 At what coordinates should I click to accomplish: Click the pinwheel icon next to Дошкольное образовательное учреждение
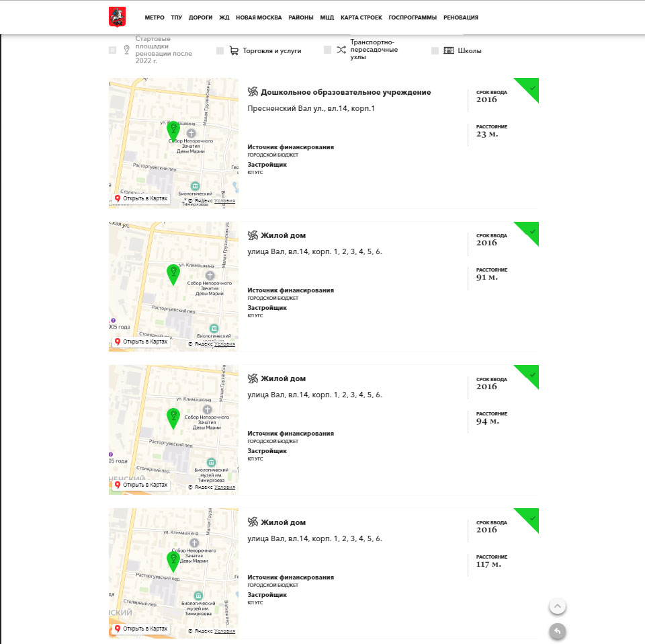[253, 92]
